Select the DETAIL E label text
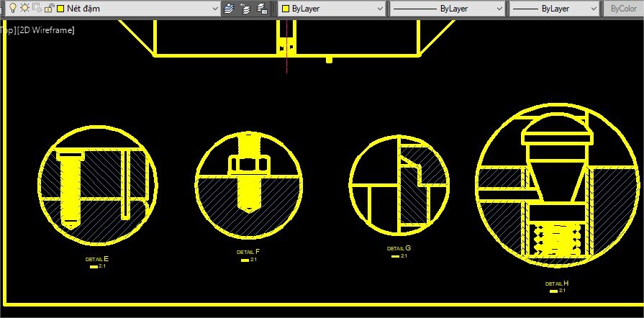644x318 pixels. pyautogui.click(x=96, y=259)
